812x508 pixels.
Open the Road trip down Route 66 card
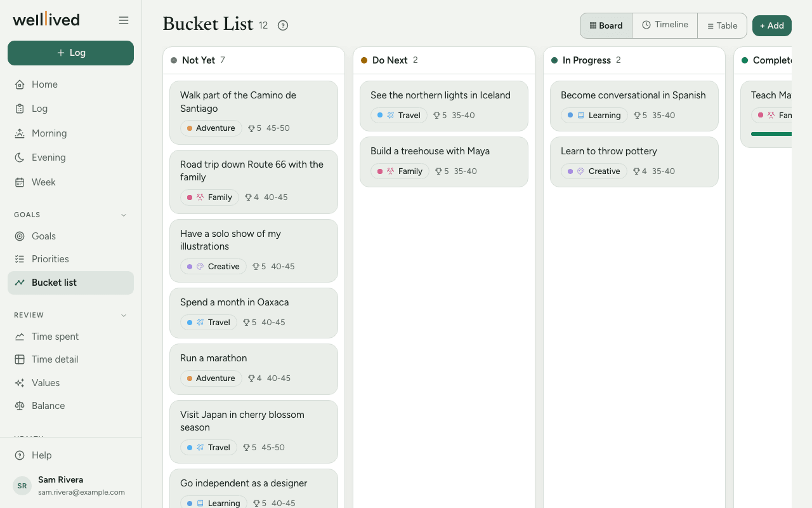point(254,182)
